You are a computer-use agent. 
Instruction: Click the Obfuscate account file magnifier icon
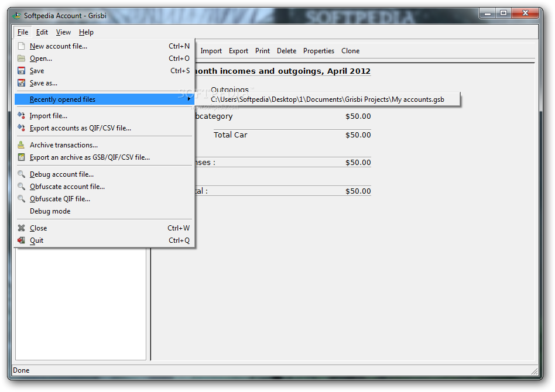[22, 187]
